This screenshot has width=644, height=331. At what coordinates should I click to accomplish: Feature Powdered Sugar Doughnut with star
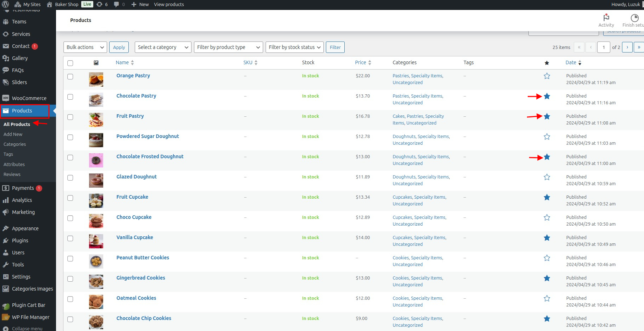[547, 137]
